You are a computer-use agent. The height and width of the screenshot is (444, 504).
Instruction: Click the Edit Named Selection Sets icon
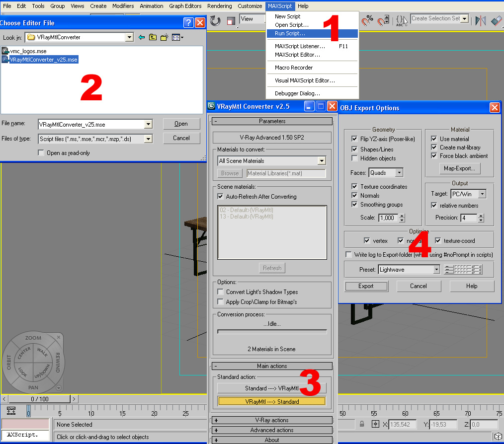[x=401, y=21]
